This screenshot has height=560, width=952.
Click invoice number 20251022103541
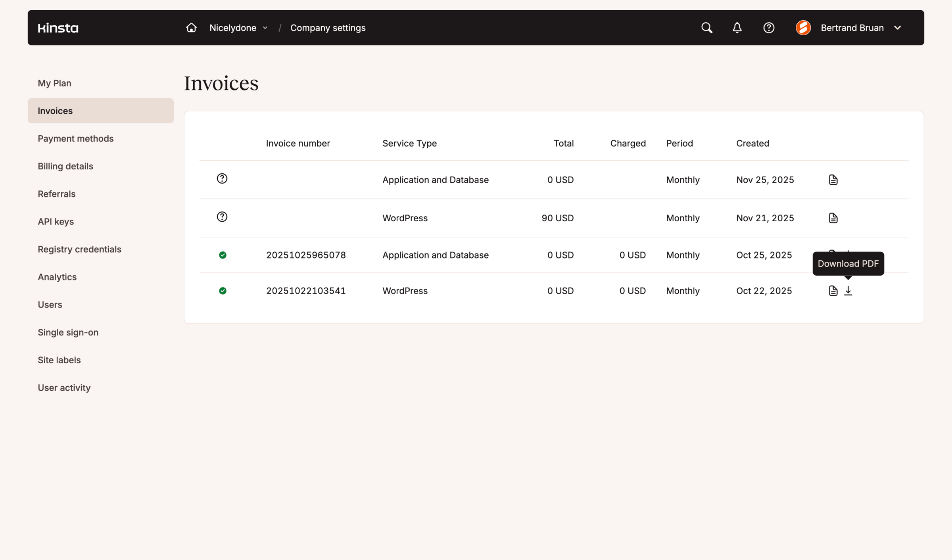306,291
